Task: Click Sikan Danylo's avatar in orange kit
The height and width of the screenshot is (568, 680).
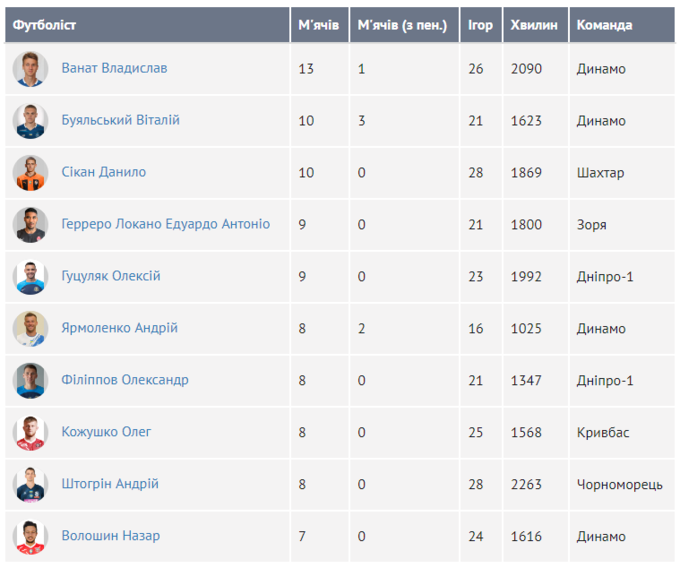Action: 30,173
